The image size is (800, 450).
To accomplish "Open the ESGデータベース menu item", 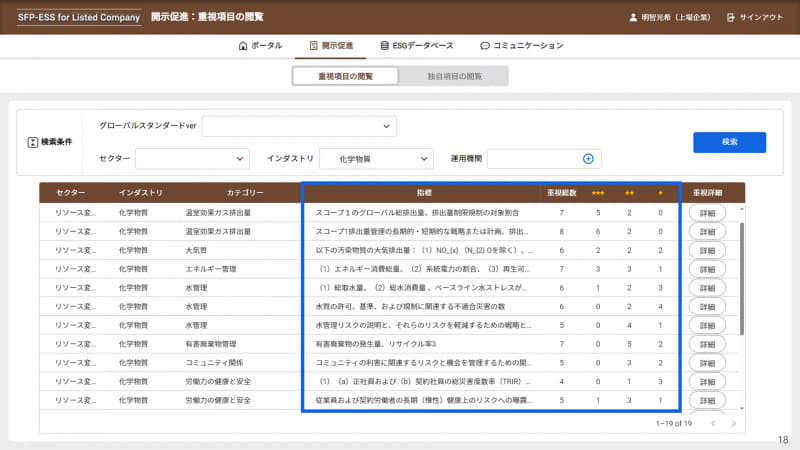I will click(x=417, y=46).
